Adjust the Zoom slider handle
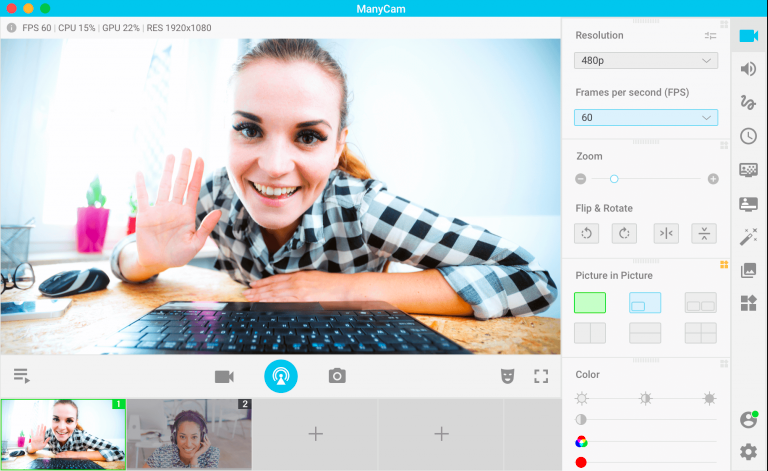768x471 pixels. 614,179
